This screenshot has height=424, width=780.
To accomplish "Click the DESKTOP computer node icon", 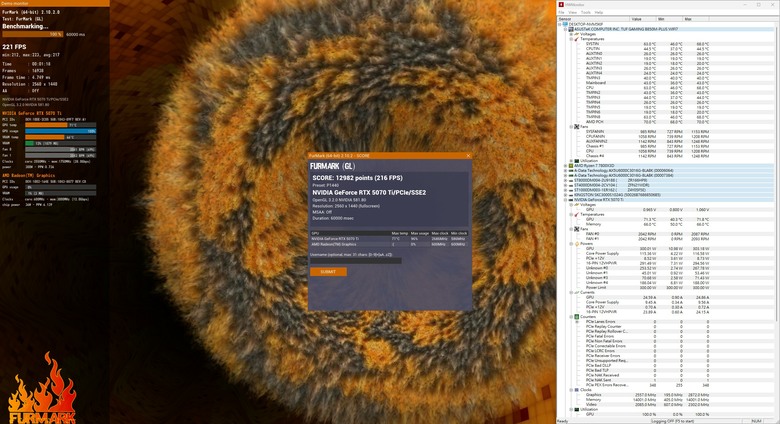I will (566, 24).
